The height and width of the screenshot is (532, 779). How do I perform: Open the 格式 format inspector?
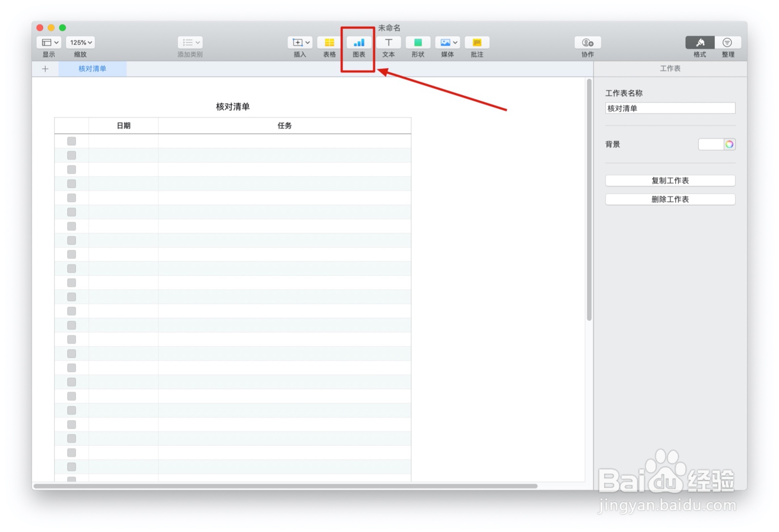[700, 42]
